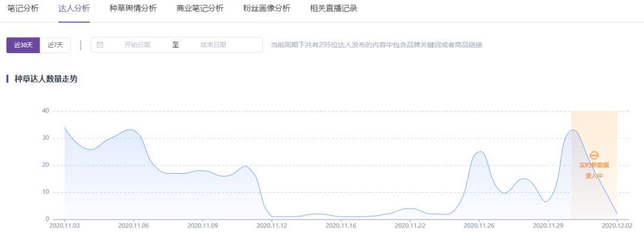
Task: Click the 2020.11.06 axis label
Action: pos(132,225)
